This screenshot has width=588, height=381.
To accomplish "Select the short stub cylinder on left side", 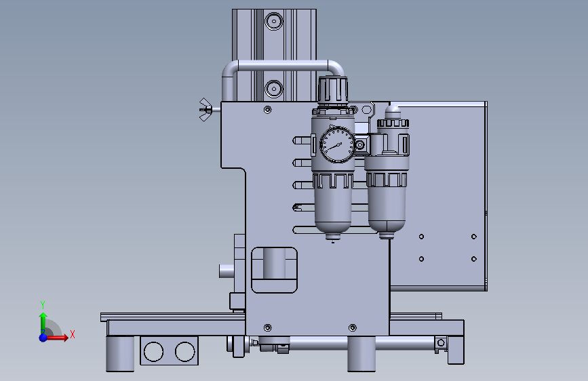I will pyautogui.click(x=227, y=271).
